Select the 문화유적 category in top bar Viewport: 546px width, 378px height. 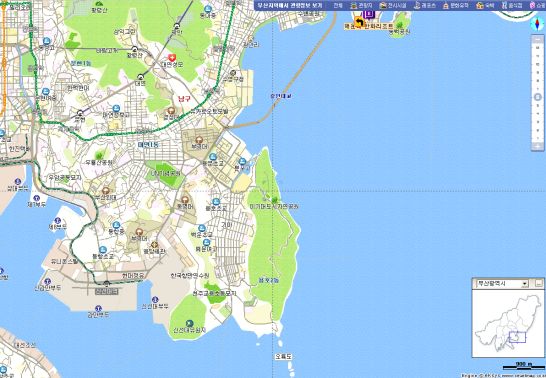tap(456, 6)
